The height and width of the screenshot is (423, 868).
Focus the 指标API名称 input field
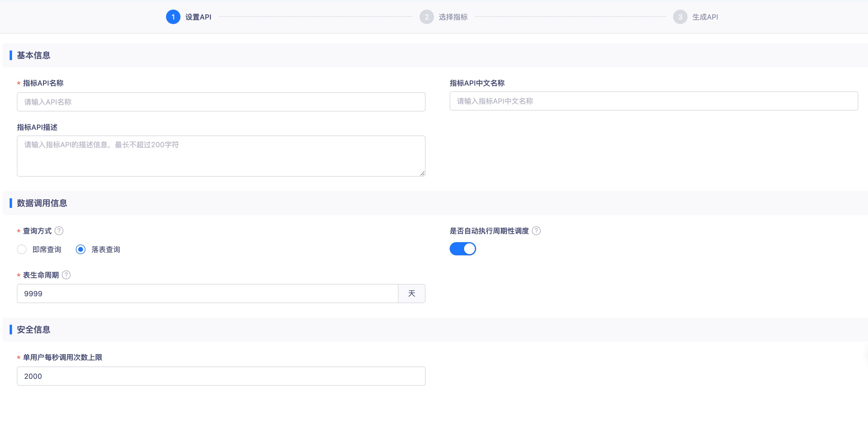tap(221, 102)
